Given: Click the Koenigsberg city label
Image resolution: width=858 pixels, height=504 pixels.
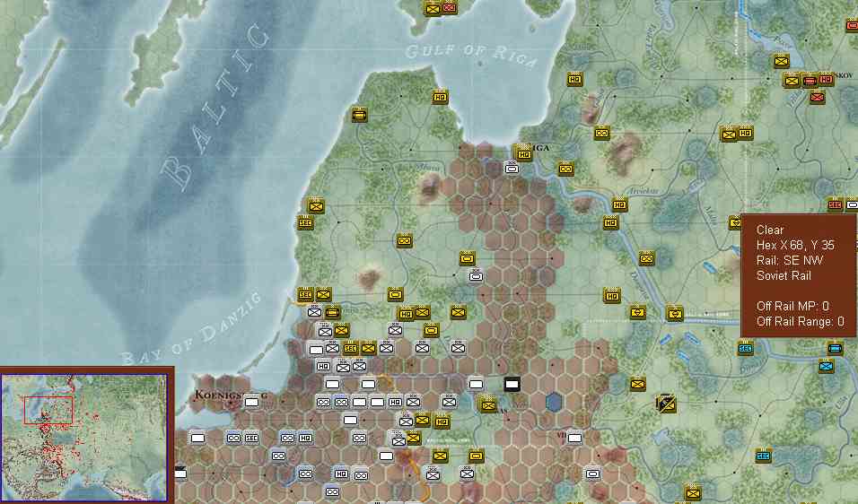Looking at the screenshot, I should coord(231,394).
